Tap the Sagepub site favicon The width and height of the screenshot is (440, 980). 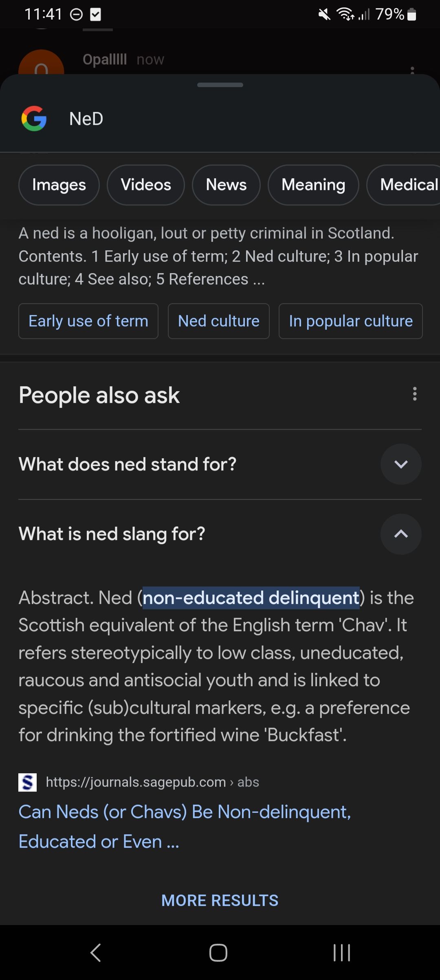(x=28, y=782)
